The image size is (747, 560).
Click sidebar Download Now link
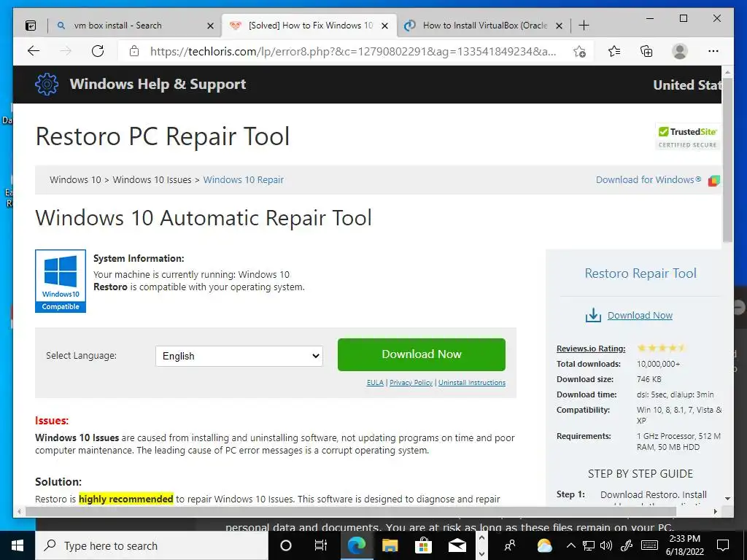click(x=640, y=315)
